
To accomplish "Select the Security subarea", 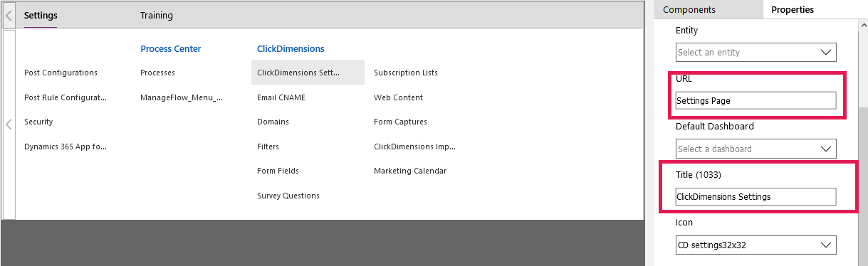I will click(38, 122).
